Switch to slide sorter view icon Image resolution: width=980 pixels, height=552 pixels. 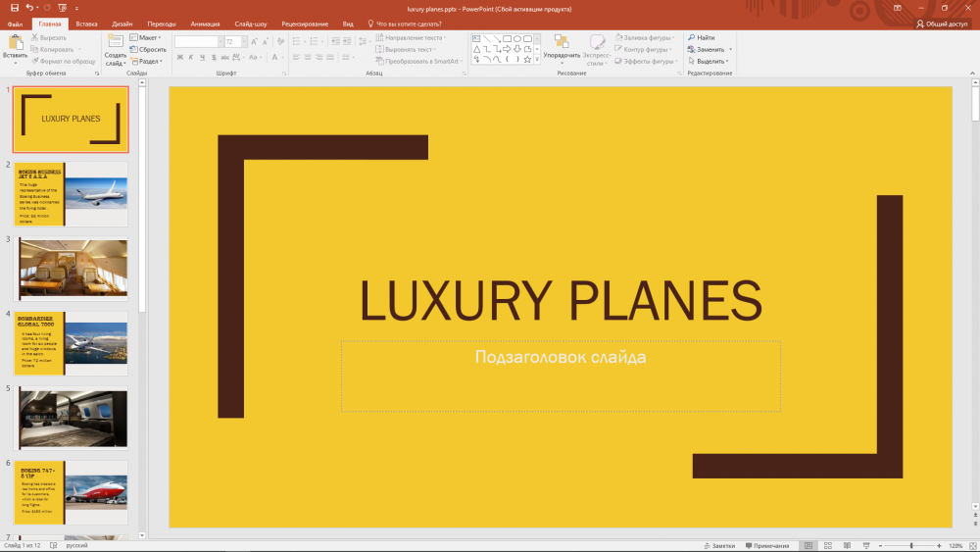pos(828,546)
